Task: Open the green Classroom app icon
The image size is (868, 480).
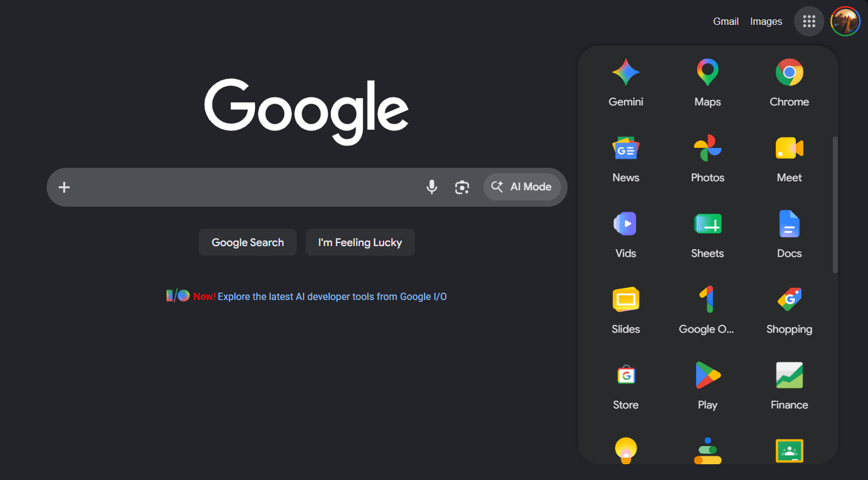Action: (789, 451)
